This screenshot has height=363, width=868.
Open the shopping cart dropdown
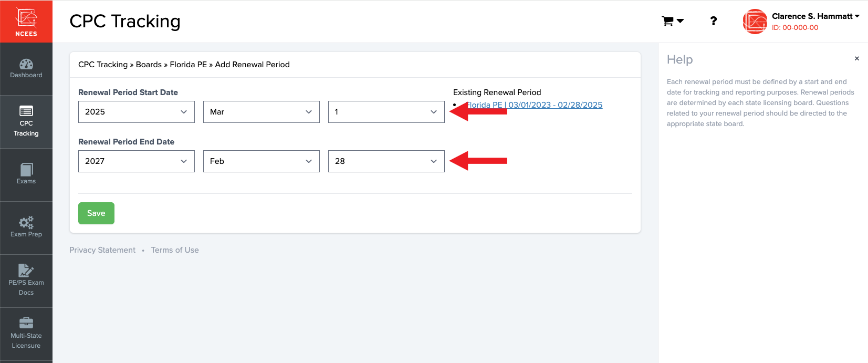[x=673, y=21]
